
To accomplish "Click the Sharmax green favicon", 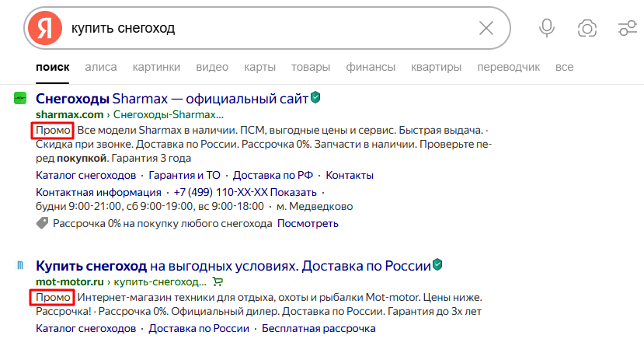I will tap(20, 99).
